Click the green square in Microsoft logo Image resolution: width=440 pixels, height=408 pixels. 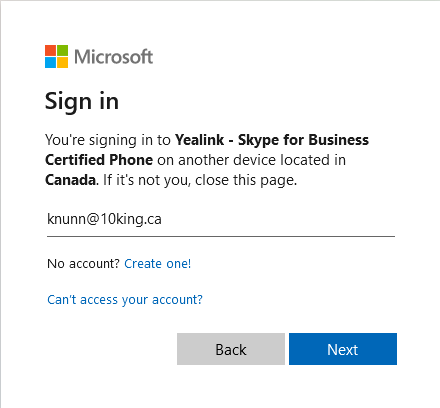tap(62, 50)
